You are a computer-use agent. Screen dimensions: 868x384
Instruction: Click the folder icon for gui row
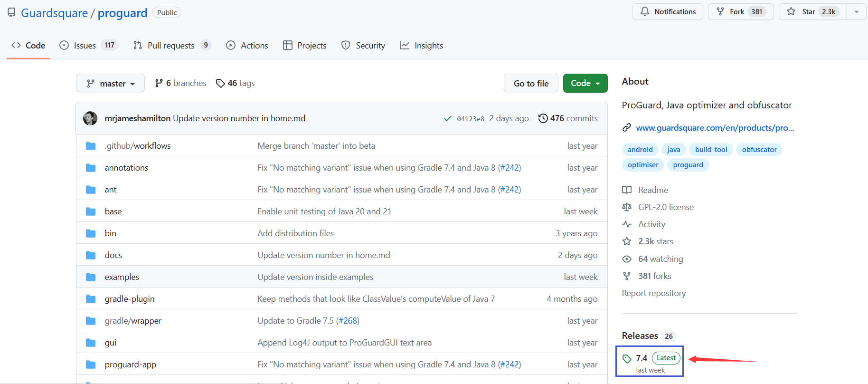click(x=91, y=343)
